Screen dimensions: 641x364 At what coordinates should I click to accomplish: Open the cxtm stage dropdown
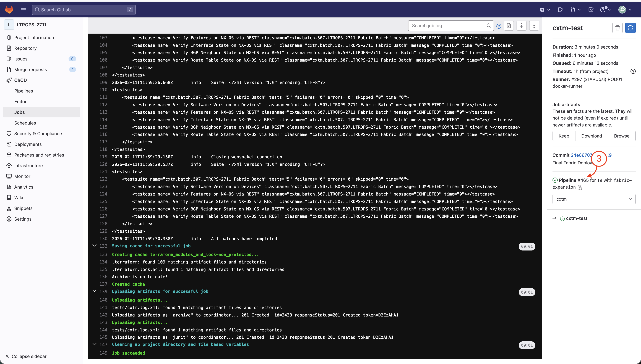point(594,199)
